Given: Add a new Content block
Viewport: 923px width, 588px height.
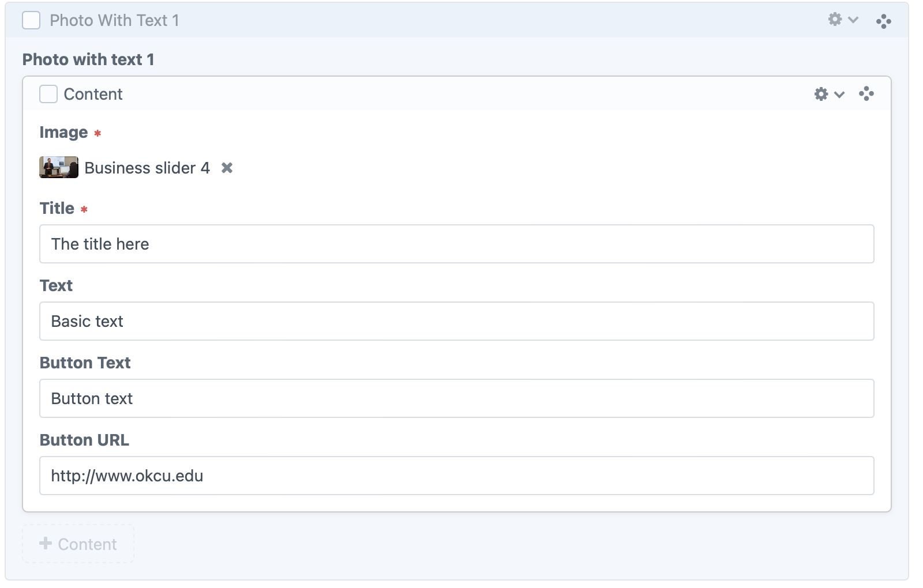Looking at the screenshot, I should click(x=78, y=544).
